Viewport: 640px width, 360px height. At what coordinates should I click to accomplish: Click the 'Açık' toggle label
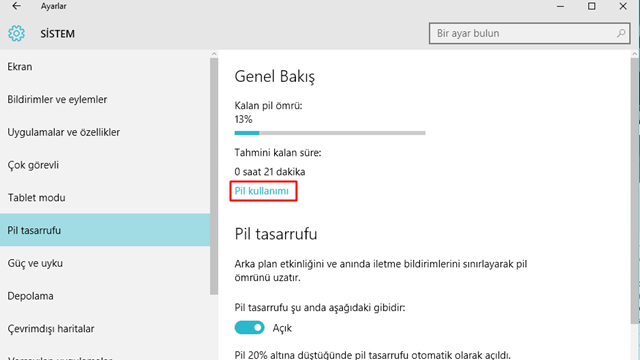click(282, 328)
